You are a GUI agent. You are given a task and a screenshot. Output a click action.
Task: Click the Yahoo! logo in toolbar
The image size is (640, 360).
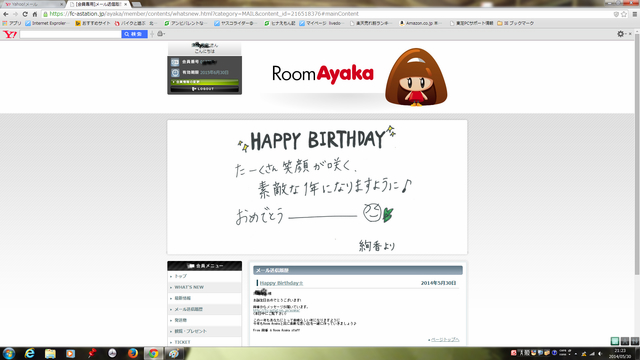10,34
